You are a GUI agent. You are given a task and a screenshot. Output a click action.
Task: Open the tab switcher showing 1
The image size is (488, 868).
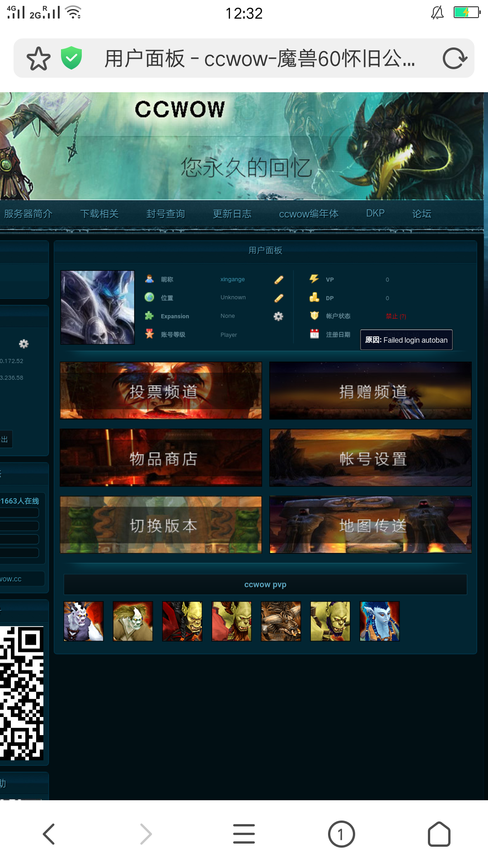[341, 834]
